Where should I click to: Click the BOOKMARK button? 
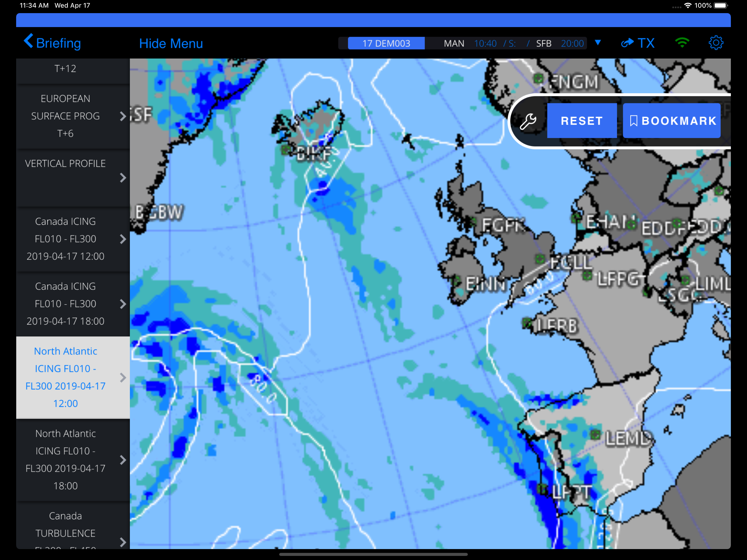(x=671, y=121)
